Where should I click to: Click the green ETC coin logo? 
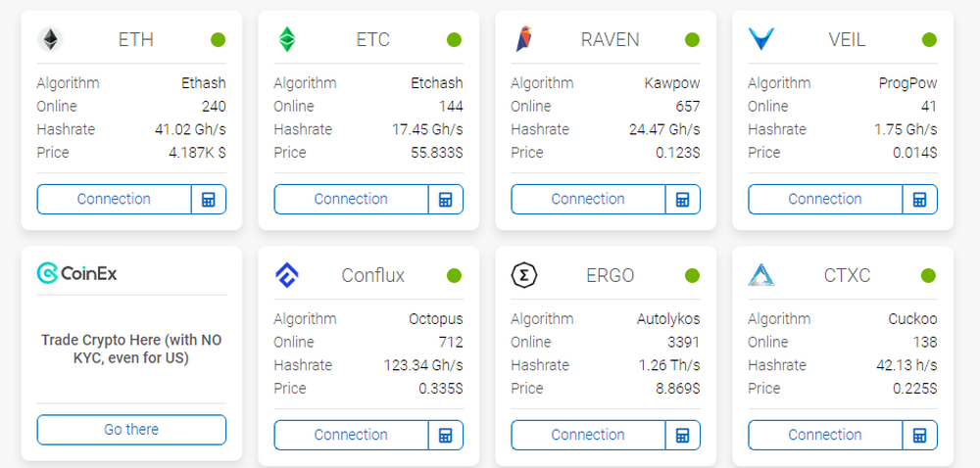tap(287, 40)
